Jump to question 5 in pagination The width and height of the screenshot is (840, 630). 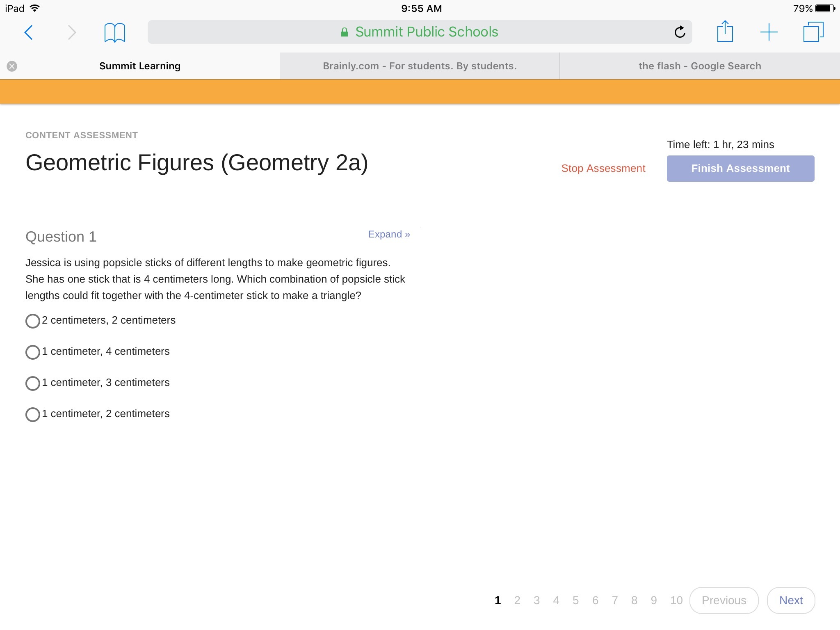pyautogui.click(x=575, y=600)
